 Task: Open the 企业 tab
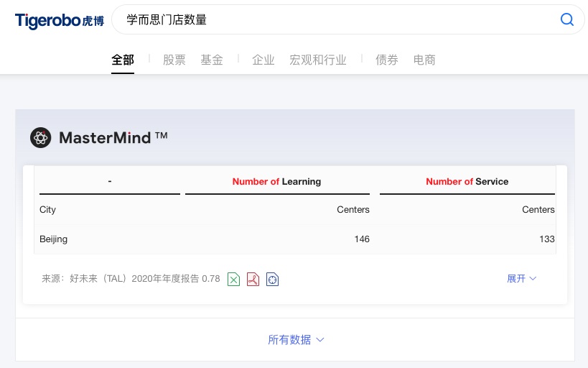point(263,60)
